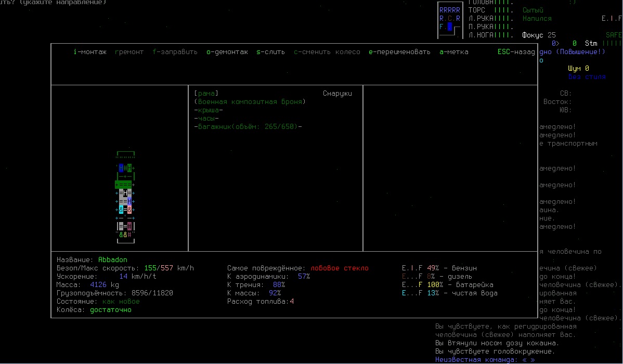
Task: Click the Восток: compass line
Action: (557, 102)
